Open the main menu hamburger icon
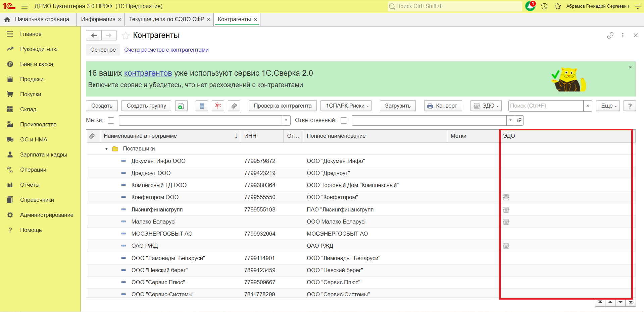The width and height of the screenshot is (644, 312). point(24,6)
